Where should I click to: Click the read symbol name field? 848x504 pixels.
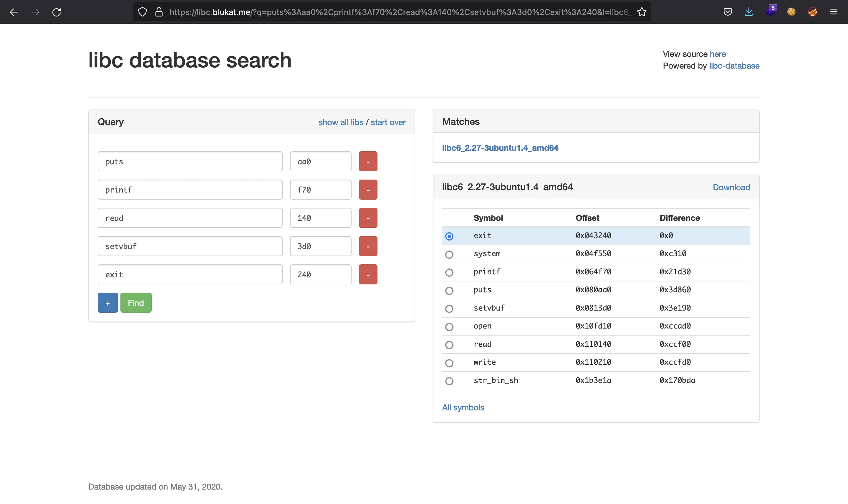pyautogui.click(x=190, y=218)
